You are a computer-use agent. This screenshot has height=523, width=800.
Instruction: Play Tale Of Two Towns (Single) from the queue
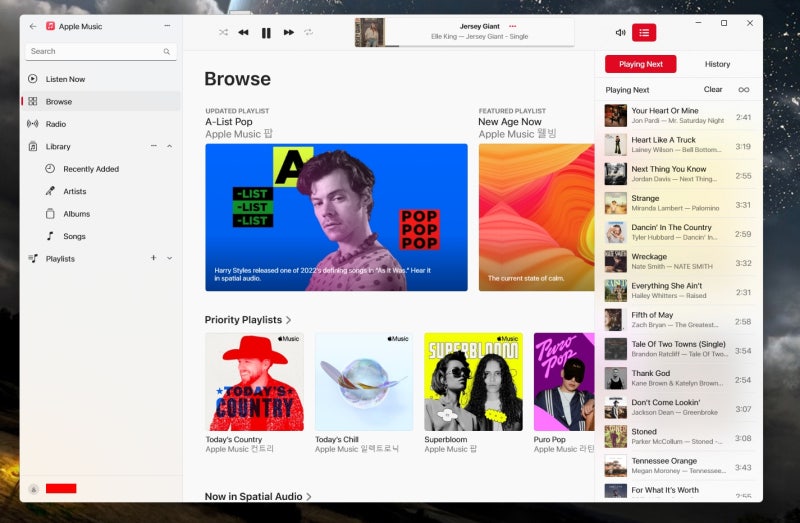click(679, 349)
